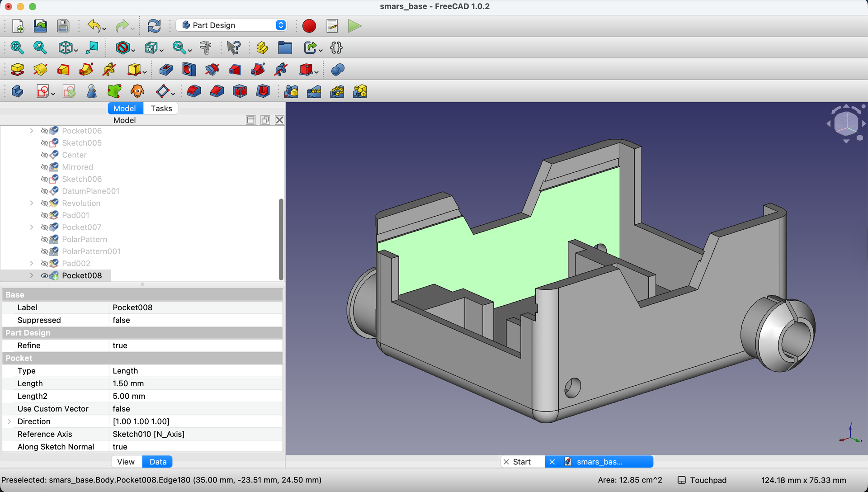Open the Measure tool icon
The height and width of the screenshot is (492, 868).
[206, 47]
